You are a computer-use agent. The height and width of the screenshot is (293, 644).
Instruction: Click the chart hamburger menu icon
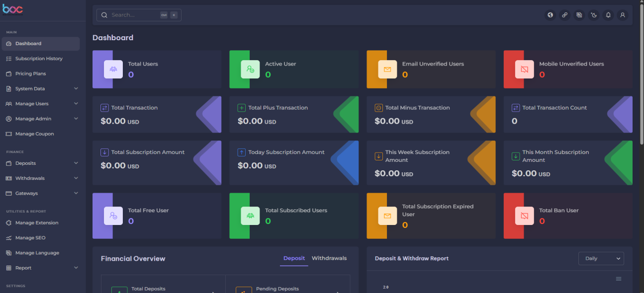pos(619,279)
